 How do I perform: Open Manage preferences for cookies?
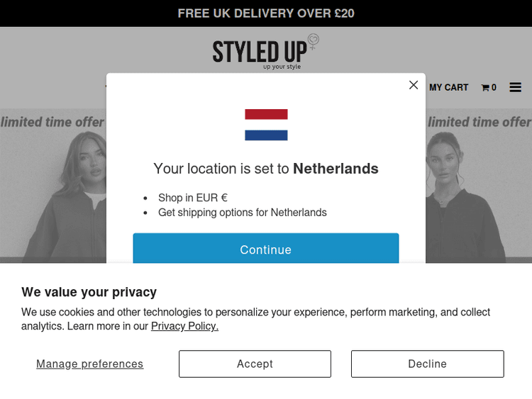[89, 364]
